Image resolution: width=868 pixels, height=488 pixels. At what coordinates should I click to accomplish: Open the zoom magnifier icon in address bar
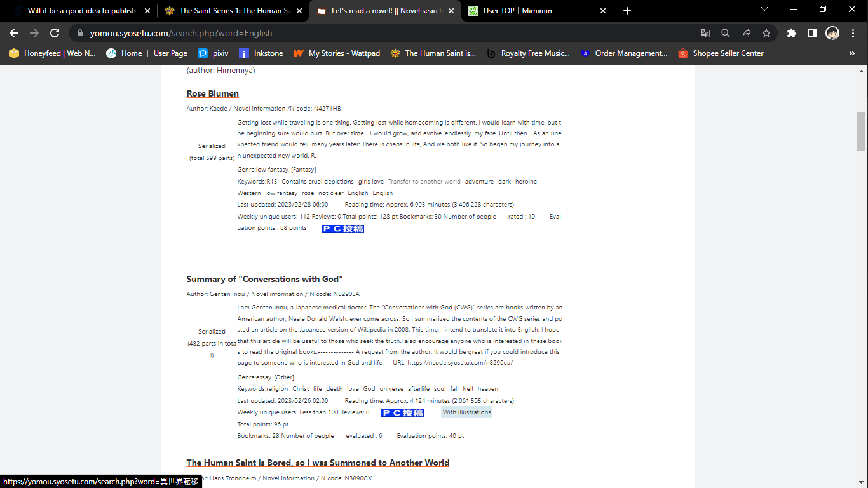726,33
